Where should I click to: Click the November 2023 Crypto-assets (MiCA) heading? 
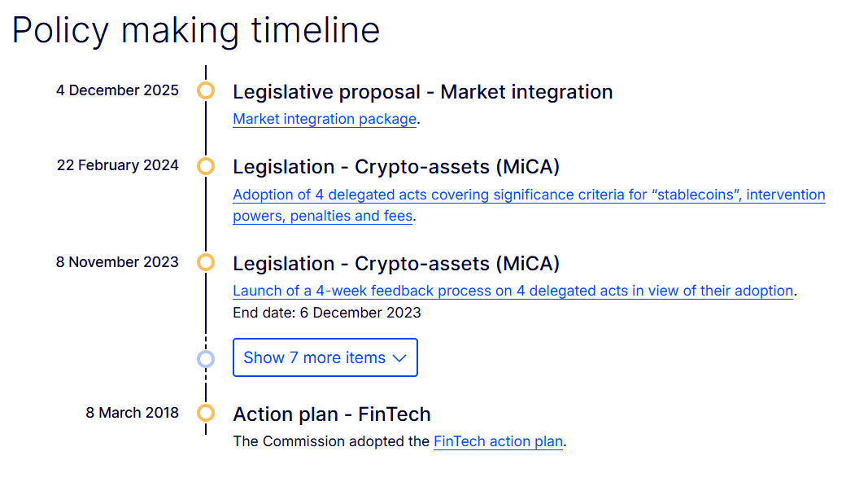[x=396, y=264]
